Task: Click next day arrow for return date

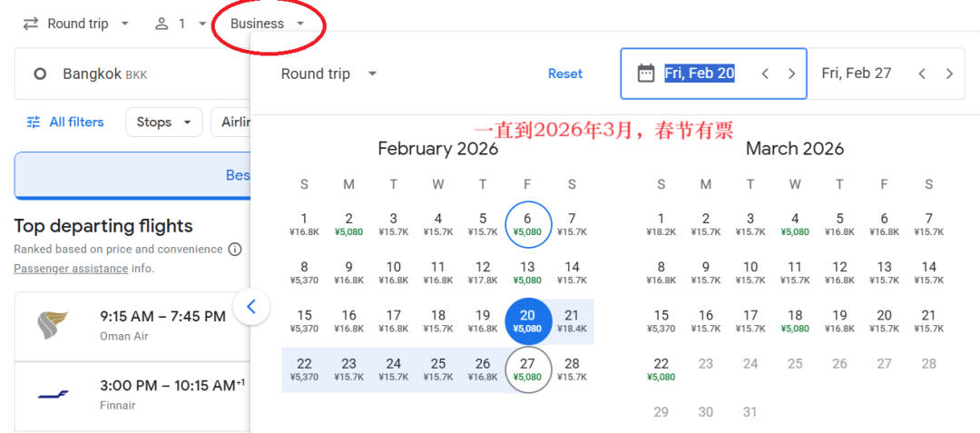Action: click(x=949, y=74)
